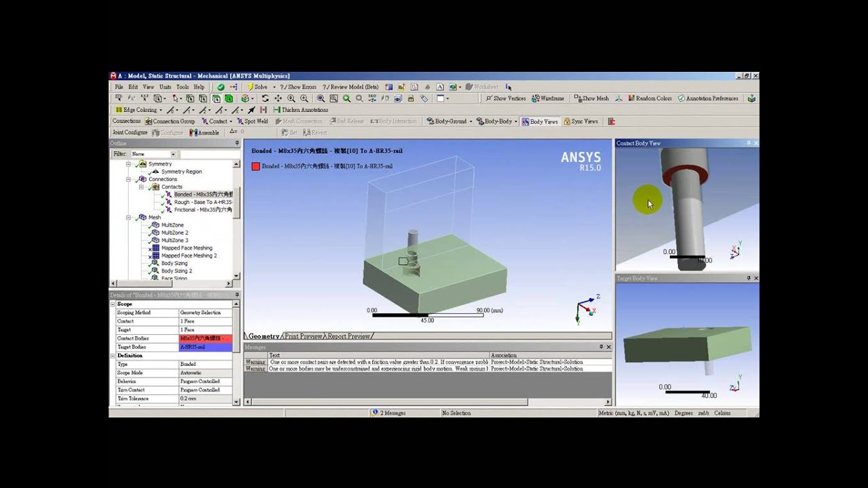Select Body selection filter icon
The image size is (868, 488).
[x=229, y=98]
